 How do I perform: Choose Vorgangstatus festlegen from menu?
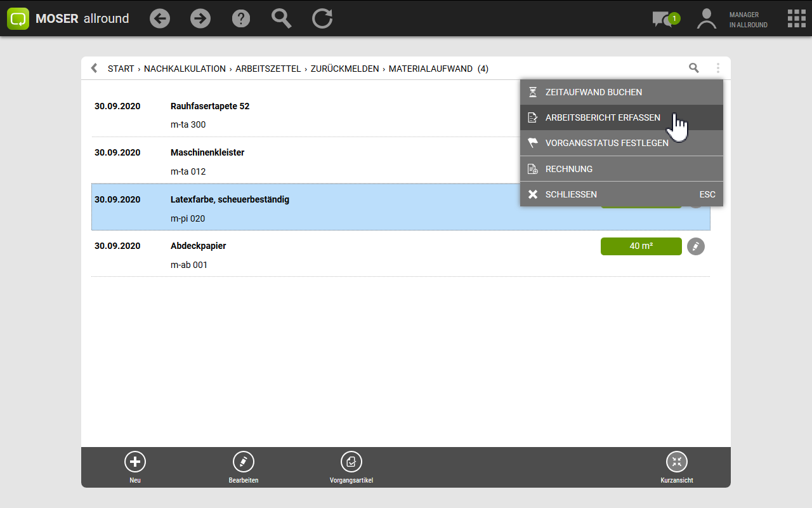pos(606,143)
